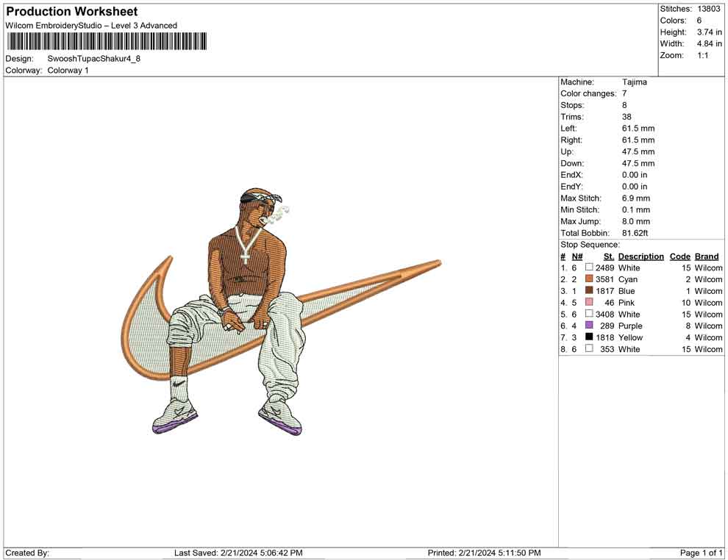Screen dimensions: 728x560
Task: Click the EndY value '0.00 in'
Action: [635, 186]
